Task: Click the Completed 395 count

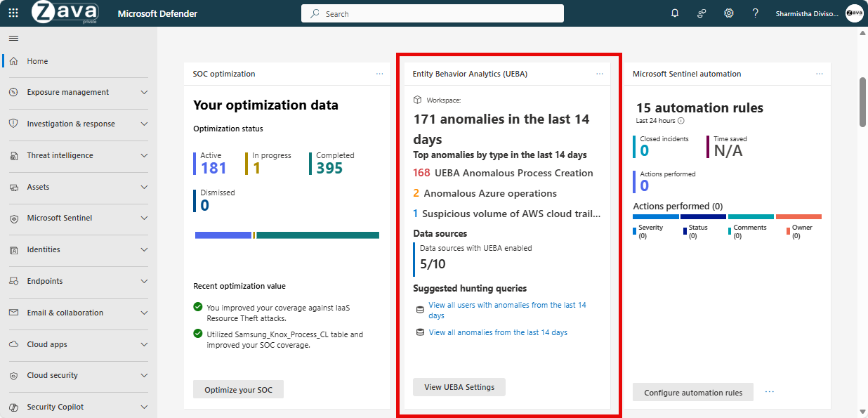Action: pos(329,168)
